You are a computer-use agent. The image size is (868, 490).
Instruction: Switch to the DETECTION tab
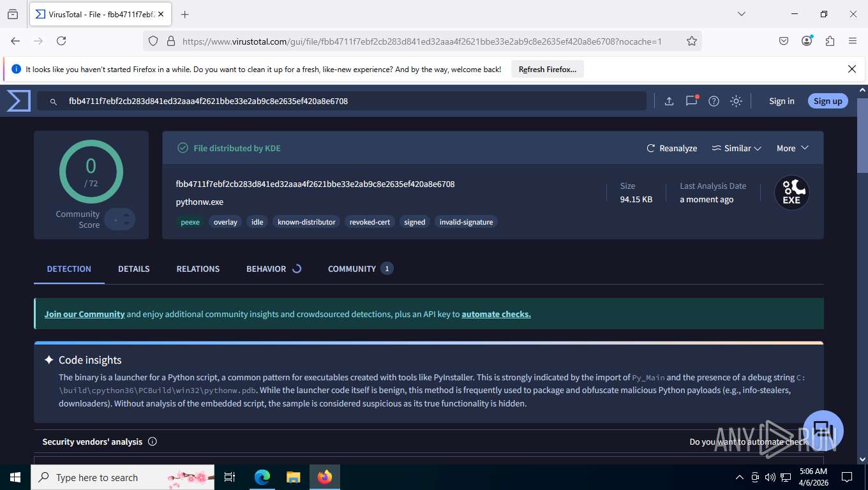(x=69, y=269)
